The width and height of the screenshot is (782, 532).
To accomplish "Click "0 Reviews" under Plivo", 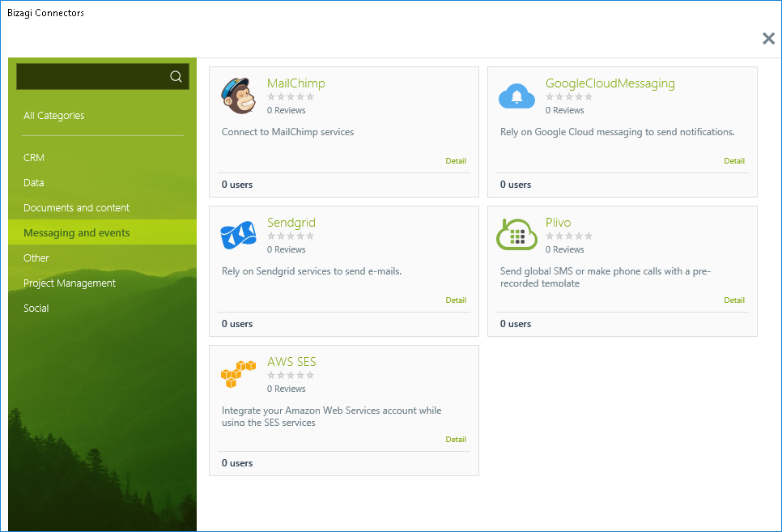I will point(564,249).
